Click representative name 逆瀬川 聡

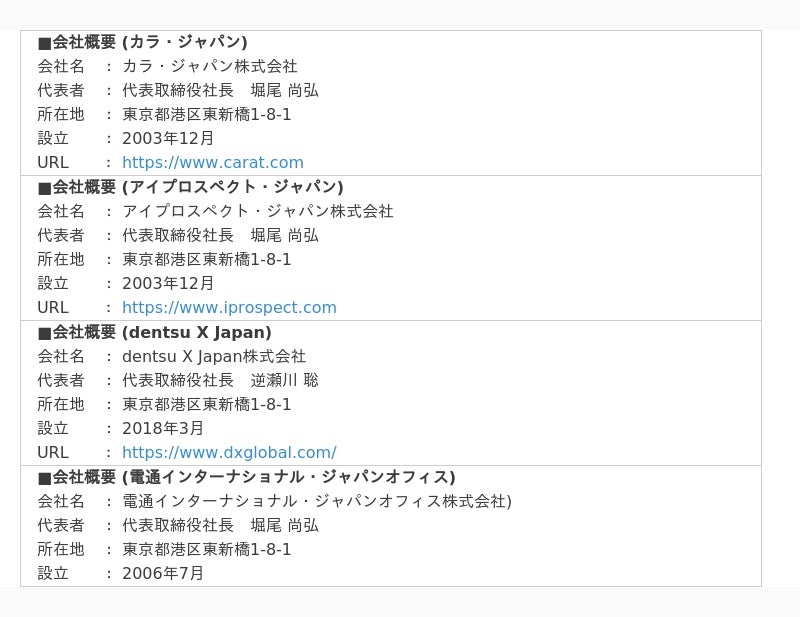284,380
